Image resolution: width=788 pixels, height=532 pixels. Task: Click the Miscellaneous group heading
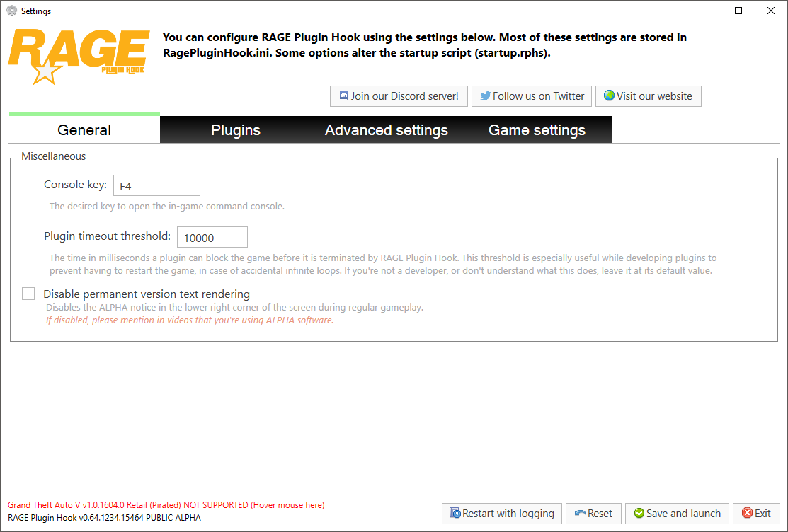click(53, 156)
